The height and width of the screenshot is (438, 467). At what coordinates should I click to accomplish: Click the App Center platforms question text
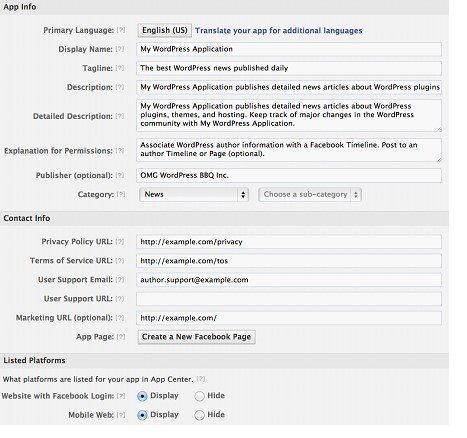(x=98, y=379)
